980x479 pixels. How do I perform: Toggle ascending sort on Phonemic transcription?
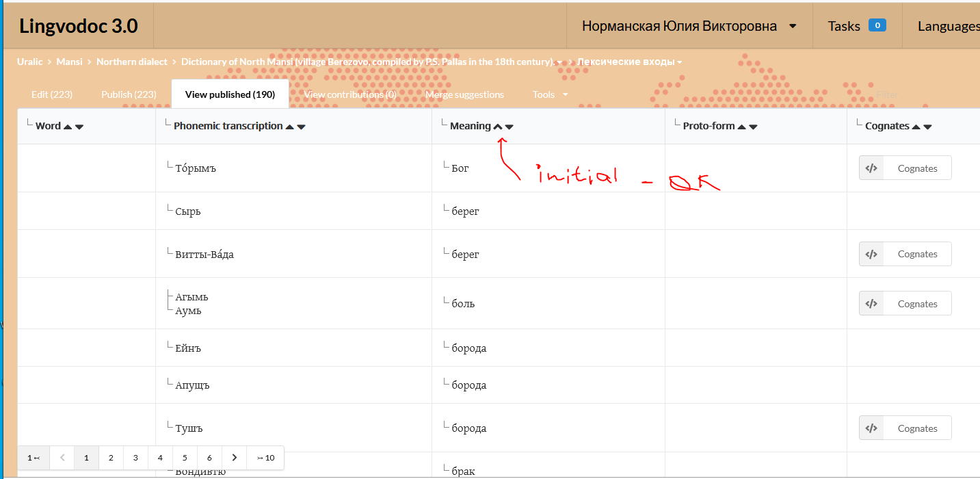tap(289, 126)
